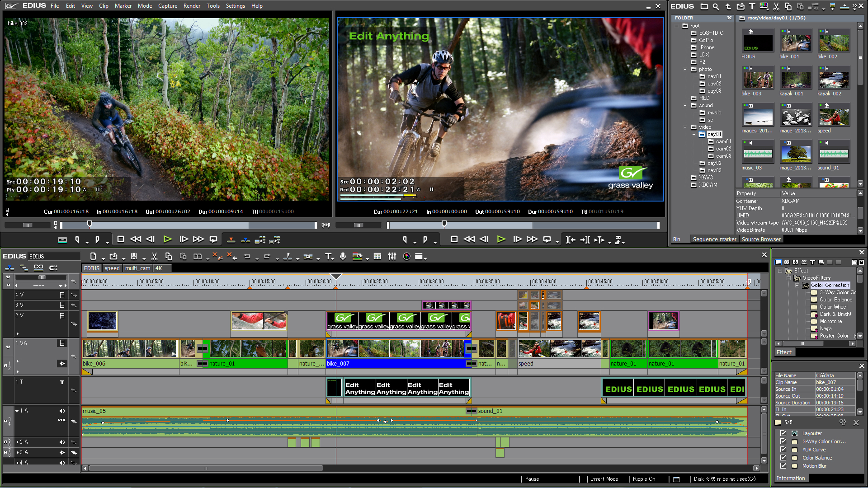Click the razor/cut tool icon in toolbar
Viewport: 868px width, 488px height.
point(154,257)
